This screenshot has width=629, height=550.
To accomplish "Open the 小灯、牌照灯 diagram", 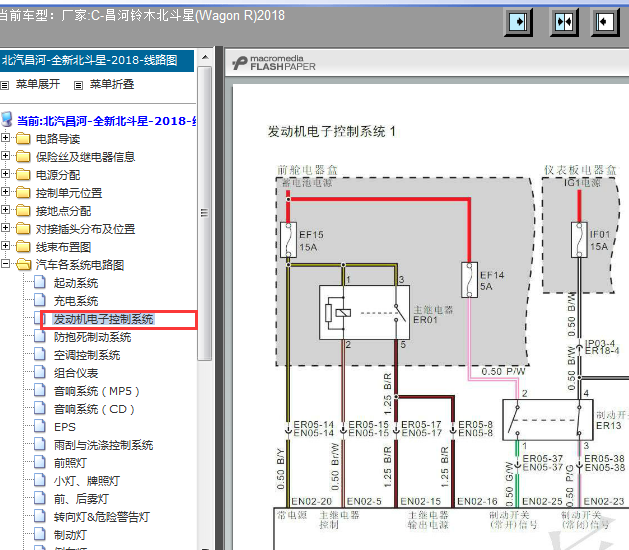I will point(87,481).
